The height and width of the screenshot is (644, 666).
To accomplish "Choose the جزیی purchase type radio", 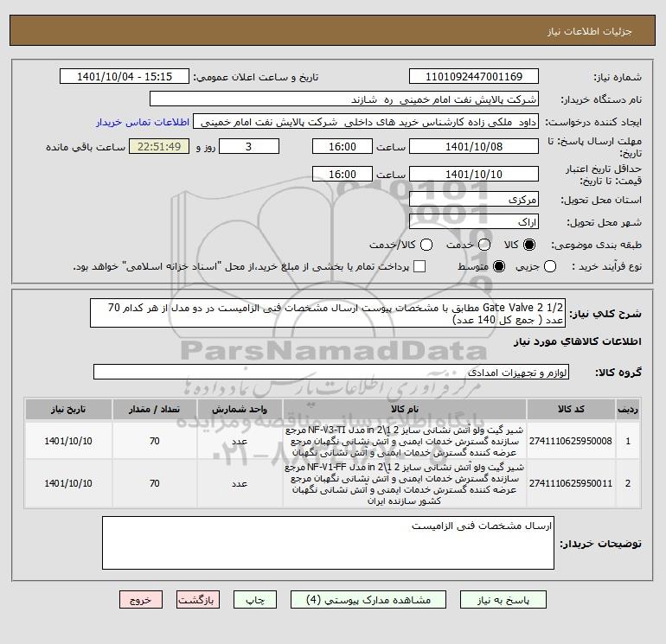I will pos(550,266).
